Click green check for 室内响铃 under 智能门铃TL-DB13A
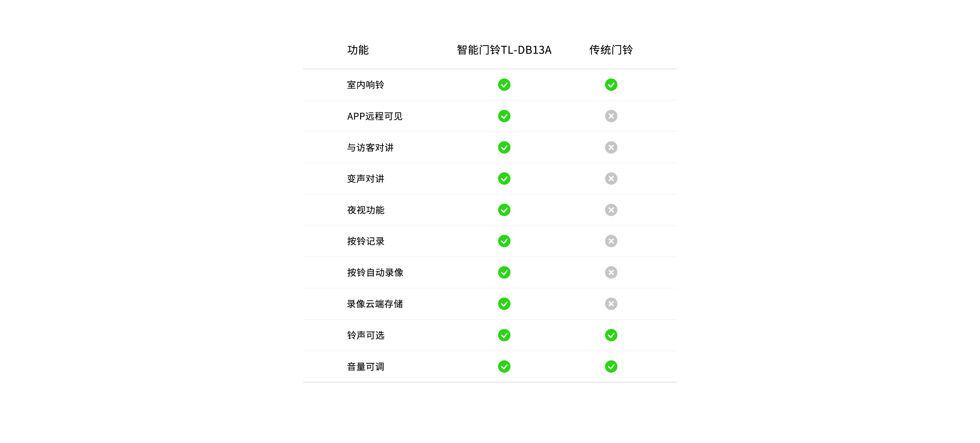 click(x=504, y=85)
